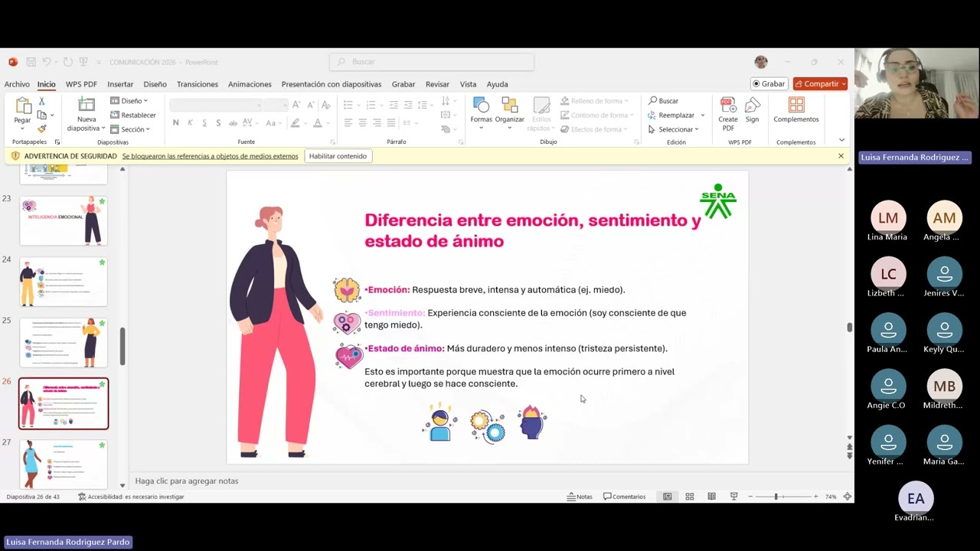Open the Seleccionar dropdown
The width and height of the screenshot is (980, 551).
click(674, 129)
